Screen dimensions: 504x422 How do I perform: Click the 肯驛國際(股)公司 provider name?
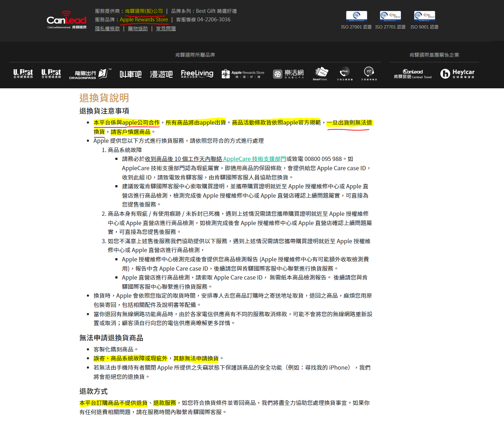tap(144, 11)
